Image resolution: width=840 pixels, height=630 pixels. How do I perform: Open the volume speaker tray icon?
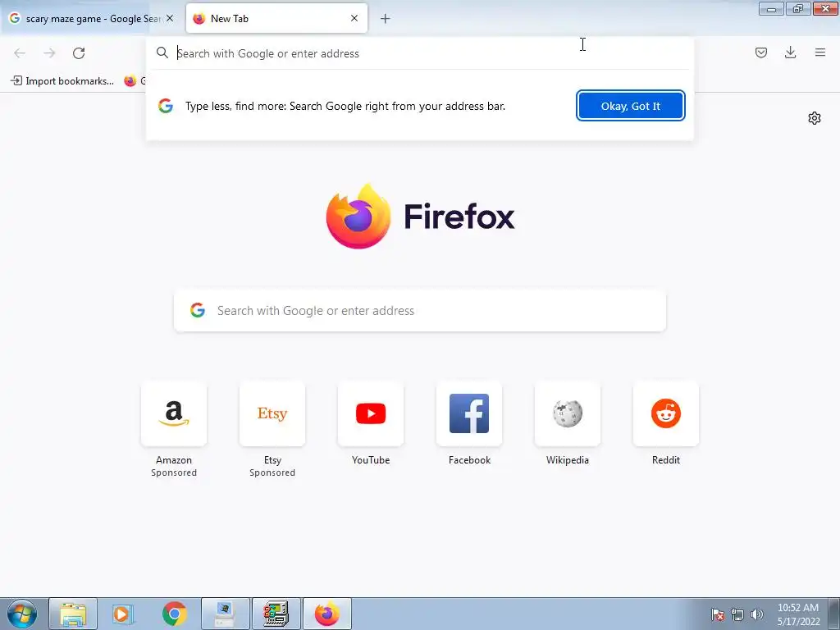[x=756, y=614]
